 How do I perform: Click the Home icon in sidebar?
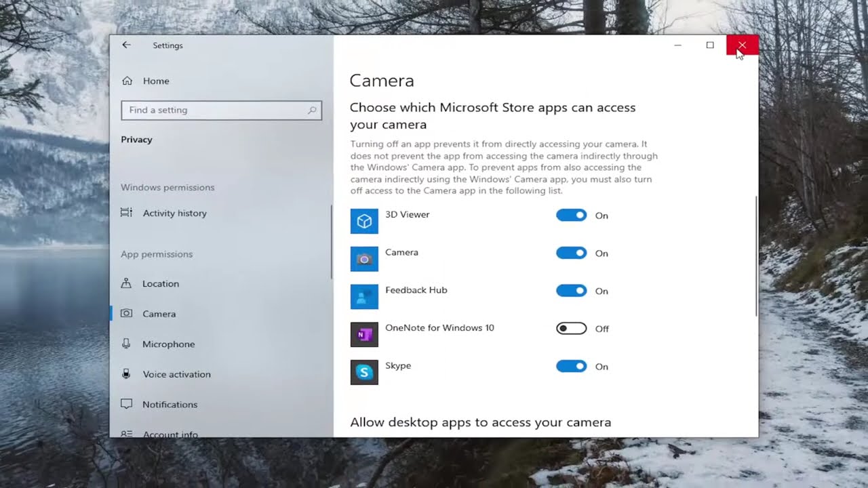(x=127, y=81)
